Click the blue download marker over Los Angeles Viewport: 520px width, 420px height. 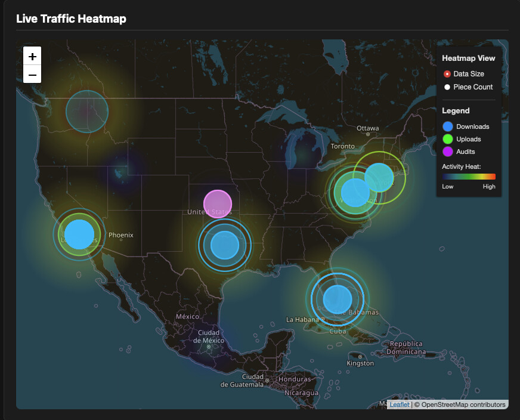click(x=79, y=234)
